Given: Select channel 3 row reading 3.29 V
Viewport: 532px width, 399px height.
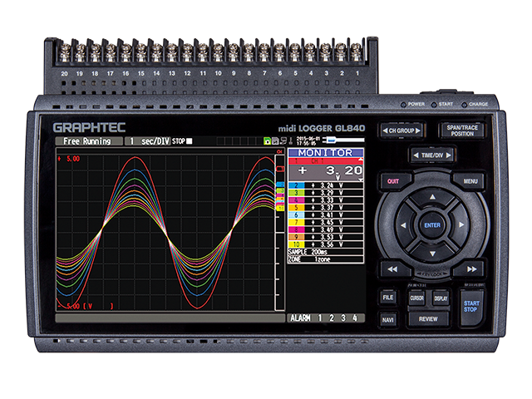Looking at the screenshot, I should pos(326,193).
